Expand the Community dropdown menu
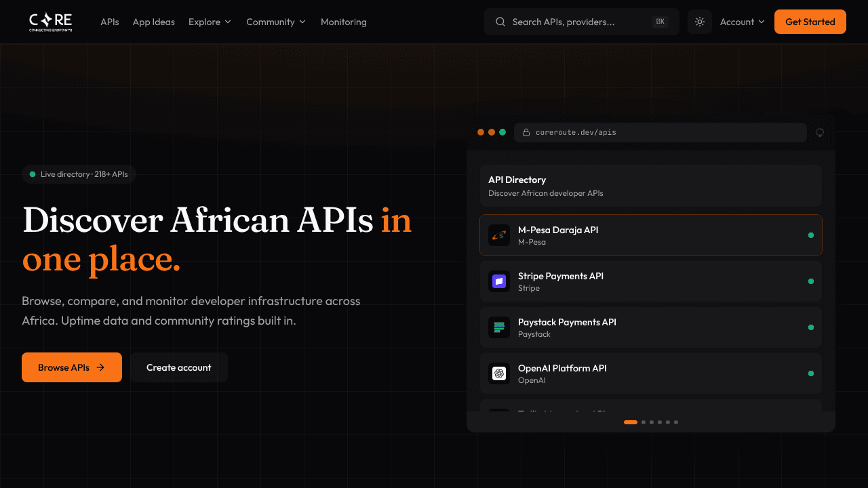The height and width of the screenshot is (488, 868). click(276, 22)
